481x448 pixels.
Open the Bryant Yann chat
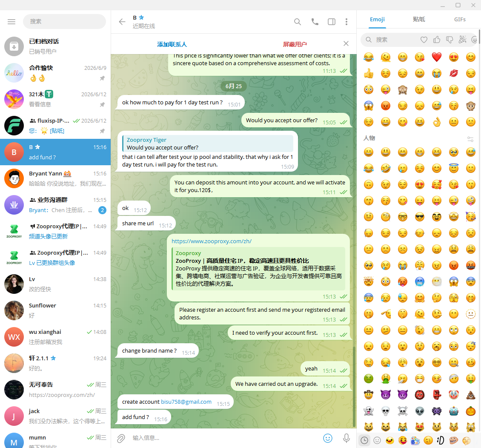(x=55, y=178)
